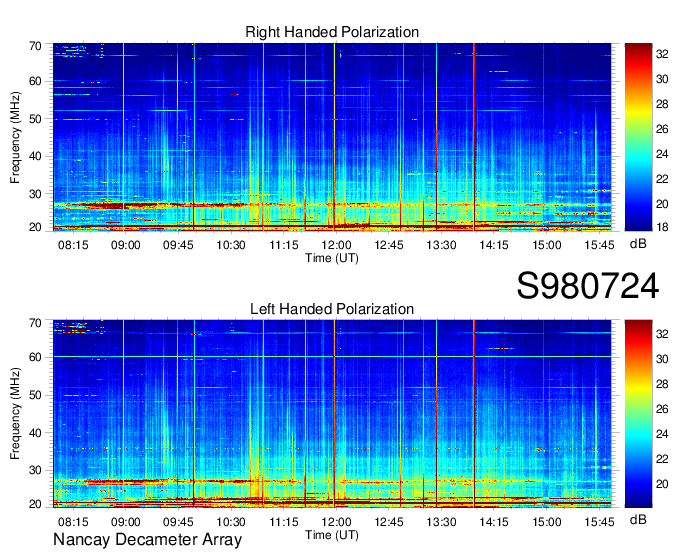This screenshot has width=680, height=552.
Task: Click the 14:15 tick on the top time axis
Action: 494,245
